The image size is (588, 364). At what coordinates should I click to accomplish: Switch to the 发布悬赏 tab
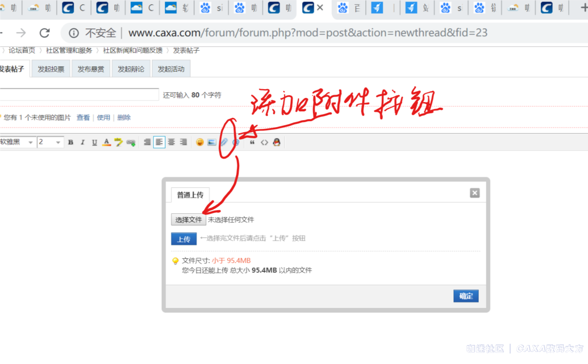point(90,69)
